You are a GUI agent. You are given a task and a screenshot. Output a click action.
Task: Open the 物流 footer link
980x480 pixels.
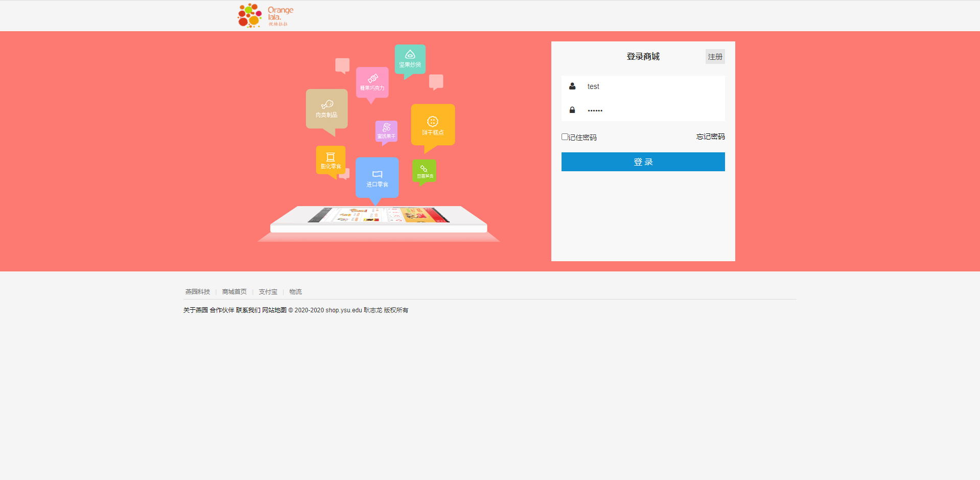295,292
